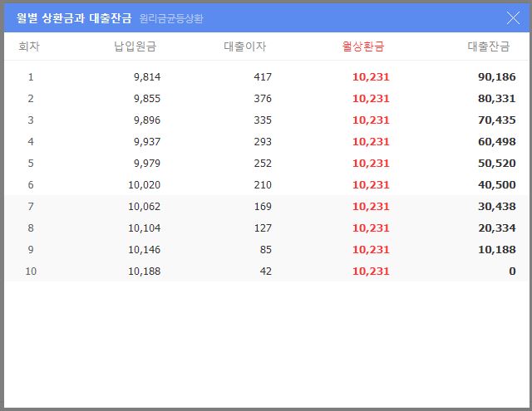Select remaining balance 20,334
532x411 pixels.
point(497,228)
